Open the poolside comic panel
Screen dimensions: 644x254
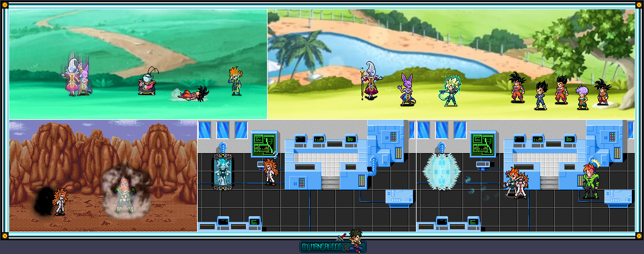pos(451,64)
